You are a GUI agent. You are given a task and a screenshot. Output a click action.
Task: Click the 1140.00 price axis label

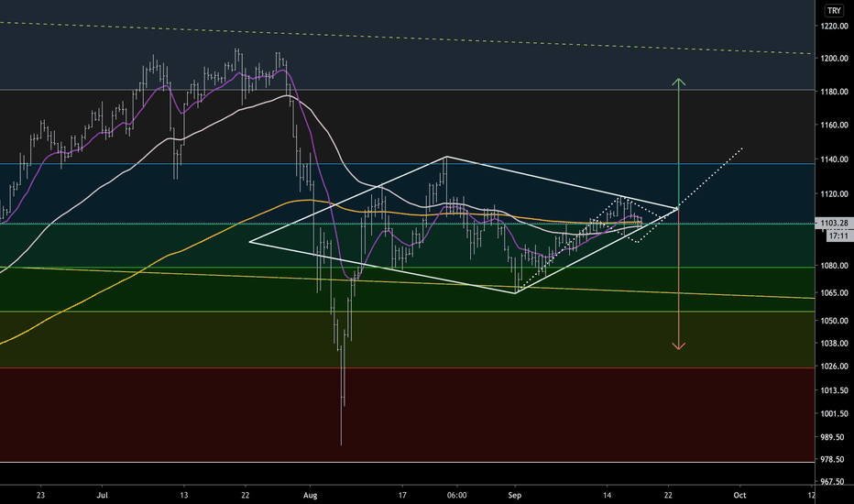click(835, 159)
